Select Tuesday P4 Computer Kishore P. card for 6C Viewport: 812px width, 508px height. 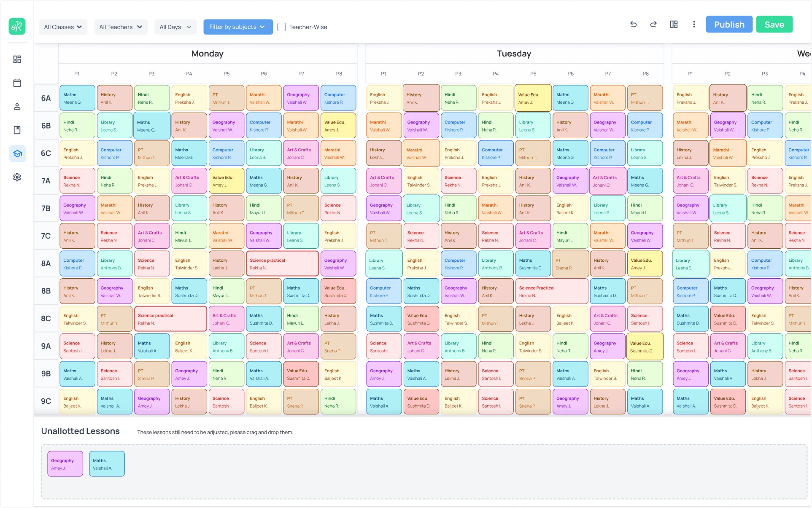pyautogui.click(x=496, y=153)
